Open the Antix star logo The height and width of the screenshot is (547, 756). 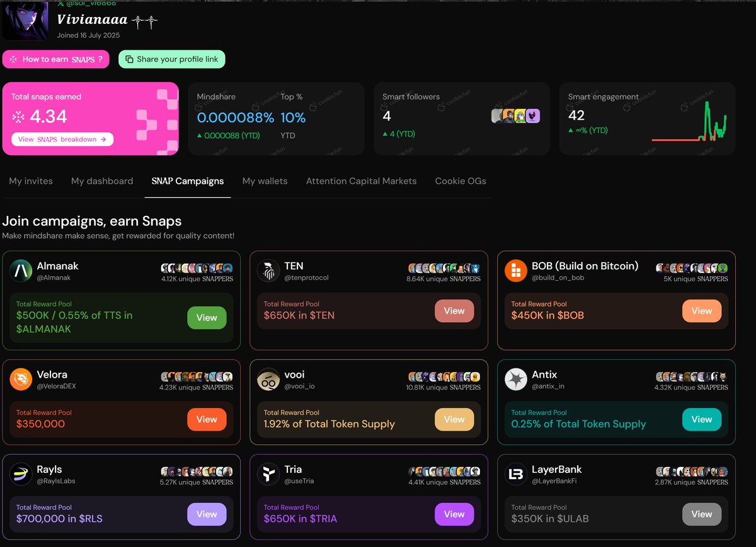[516, 380]
